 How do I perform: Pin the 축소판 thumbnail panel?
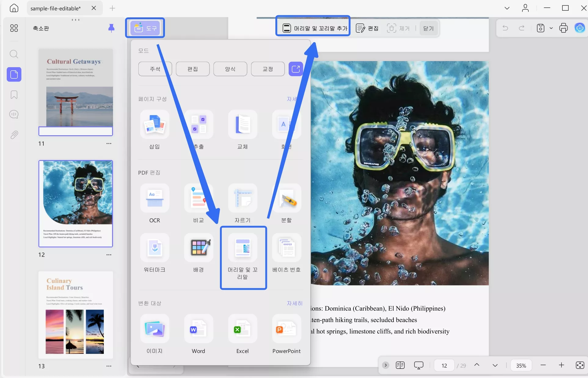111,28
